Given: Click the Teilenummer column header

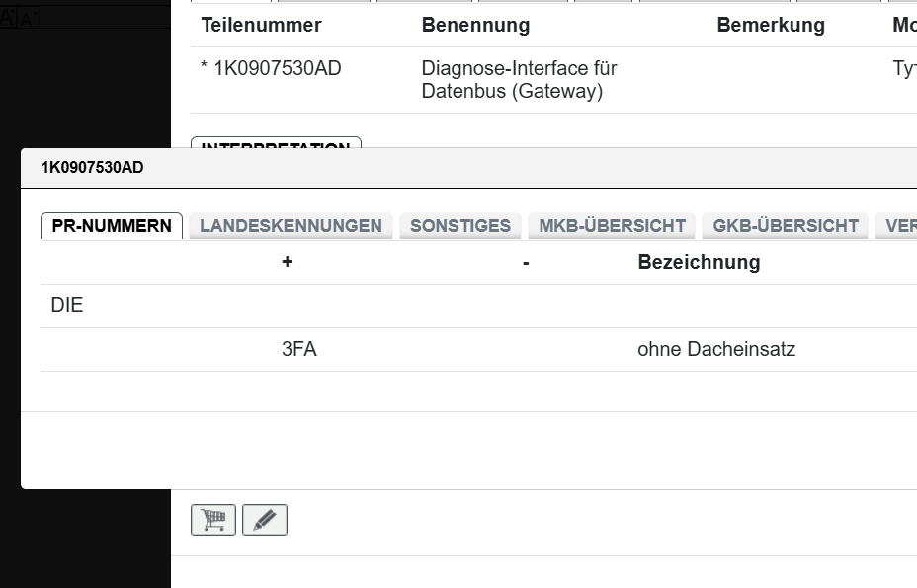Looking at the screenshot, I should tap(262, 26).
